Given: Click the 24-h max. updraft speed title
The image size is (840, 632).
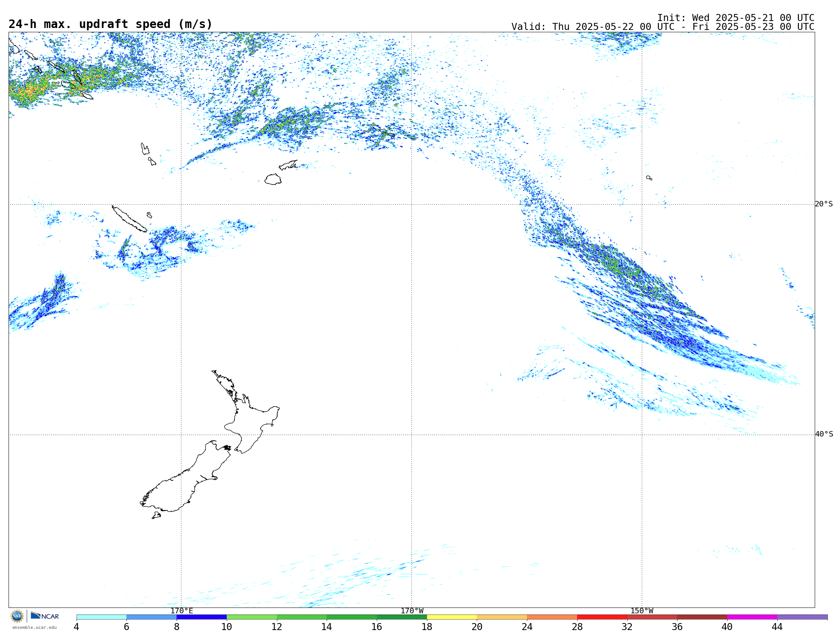Looking at the screenshot, I should [110, 24].
